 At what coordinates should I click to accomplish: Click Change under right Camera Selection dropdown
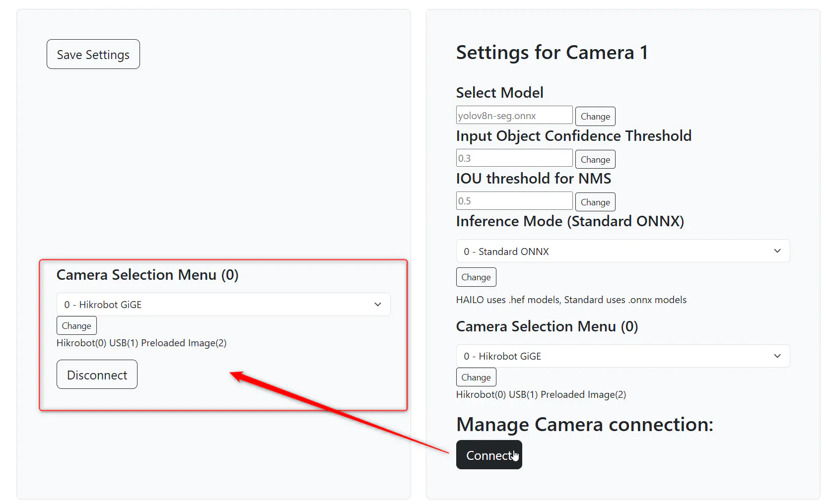click(476, 377)
